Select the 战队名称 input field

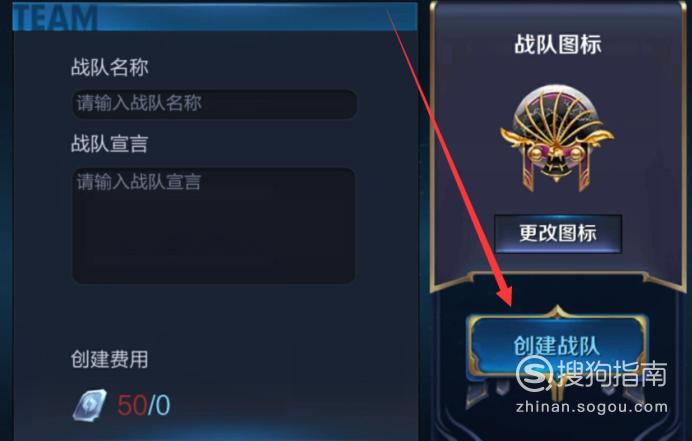coord(214,104)
